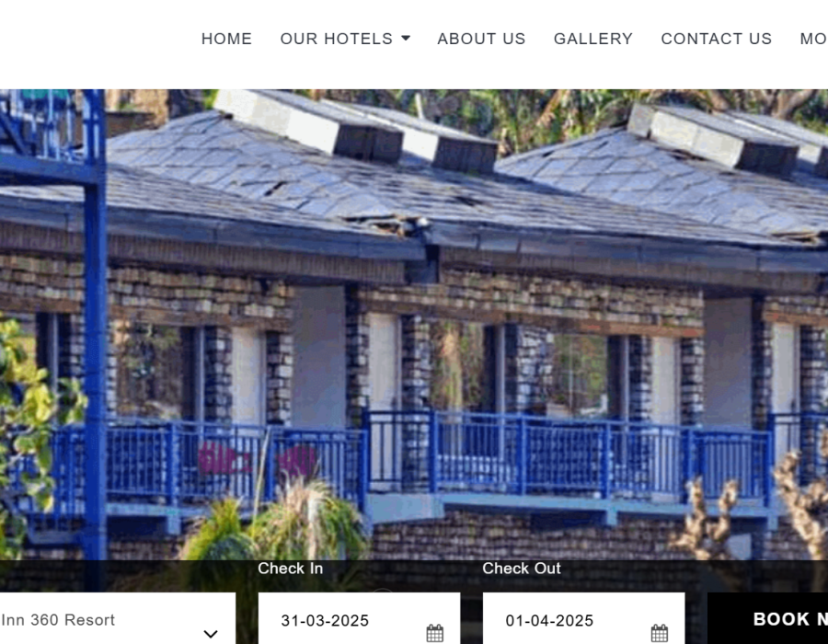Click the white rooftop vent on the left roof
This screenshot has height=644, width=828.
[x=308, y=124]
